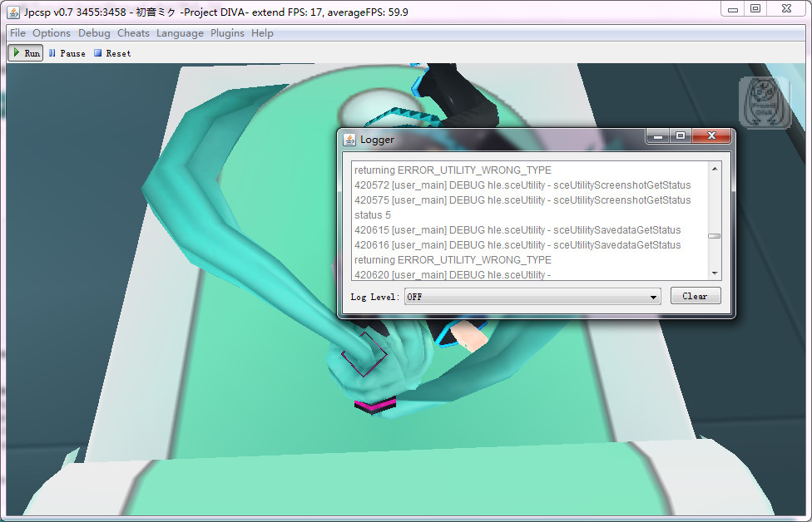Click the Project DIVA logo in game view
Screen dimensions: 812x522
point(765,102)
